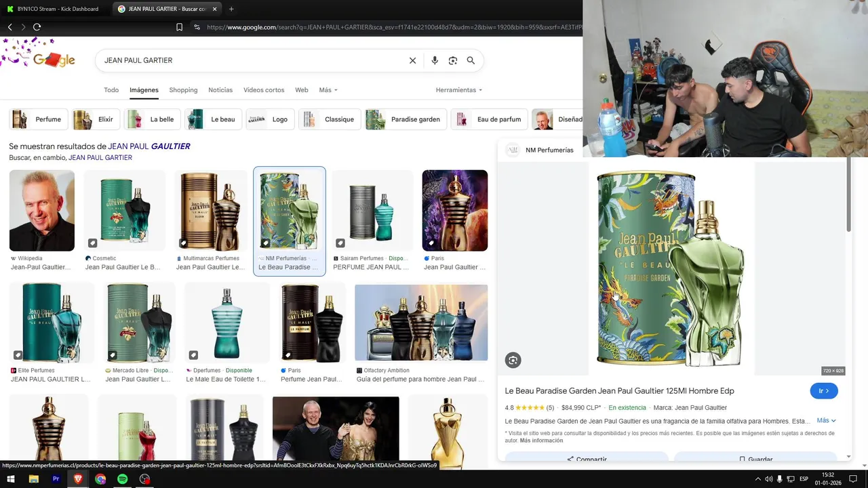
Task: Filter by the La belle chip
Action: pyautogui.click(x=153, y=119)
